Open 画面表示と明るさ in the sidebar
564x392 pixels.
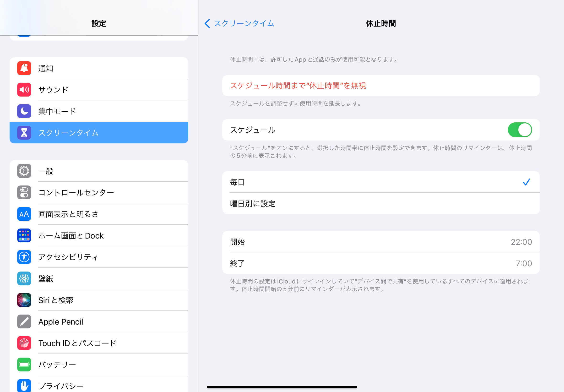[x=99, y=214]
